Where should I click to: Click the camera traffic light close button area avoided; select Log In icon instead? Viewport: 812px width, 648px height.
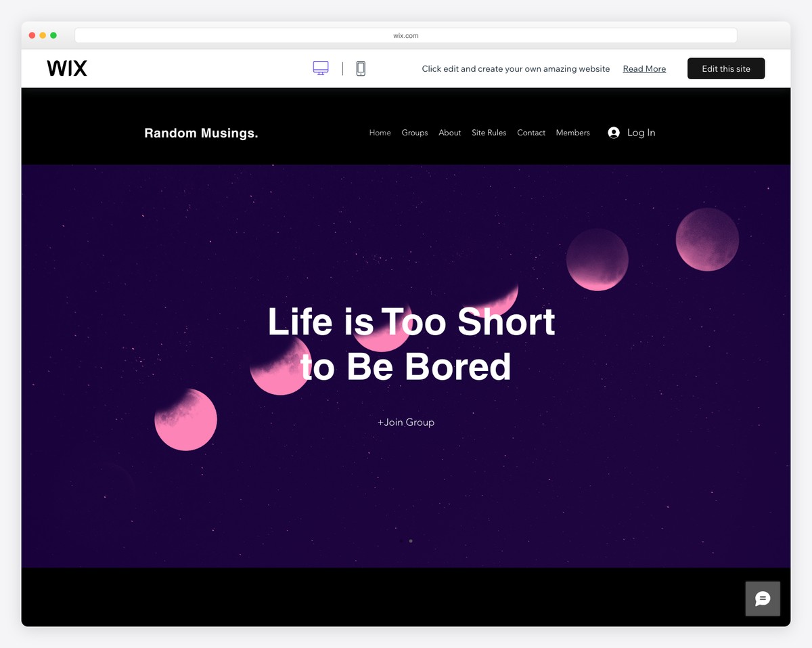[612, 132]
